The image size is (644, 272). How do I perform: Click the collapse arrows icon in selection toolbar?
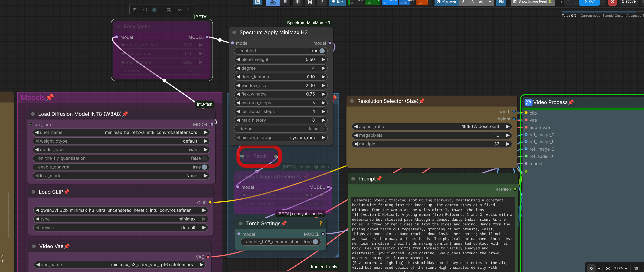(x=169, y=10)
